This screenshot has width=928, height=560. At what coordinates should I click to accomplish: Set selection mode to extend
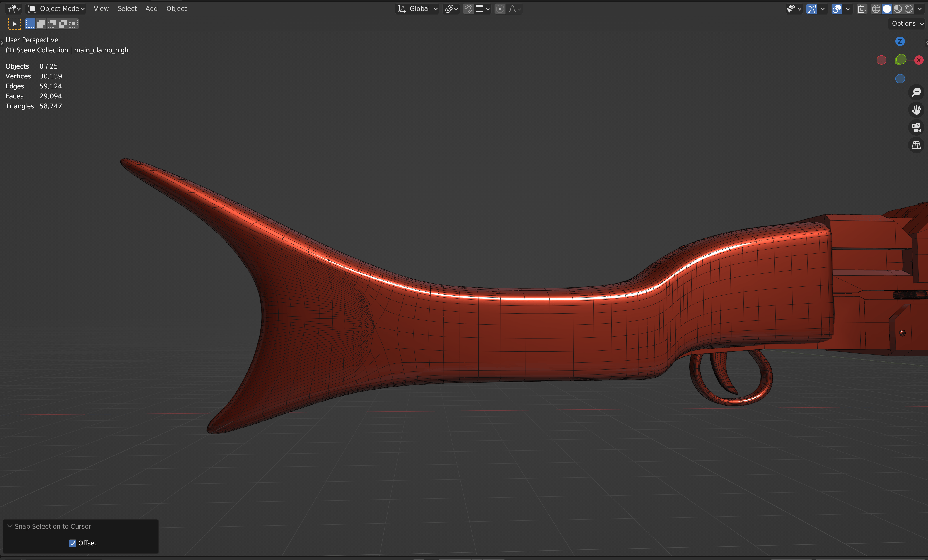[x=41, y=24]
